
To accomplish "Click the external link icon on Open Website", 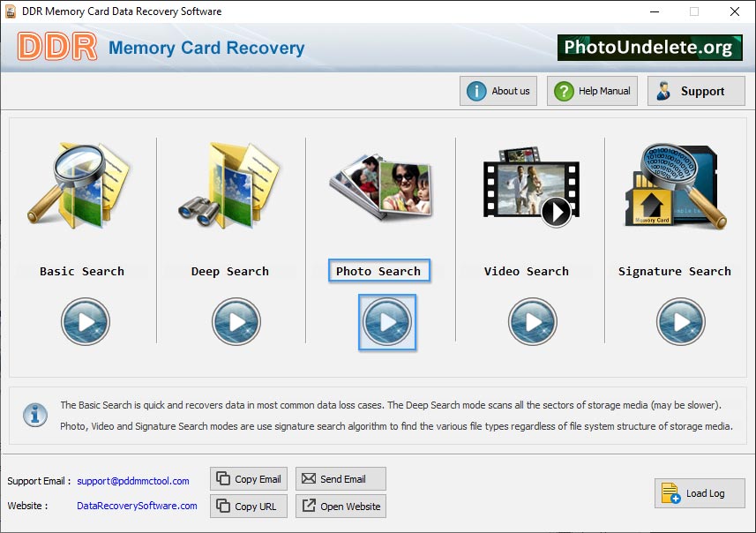I will click(x=309, y=505).
